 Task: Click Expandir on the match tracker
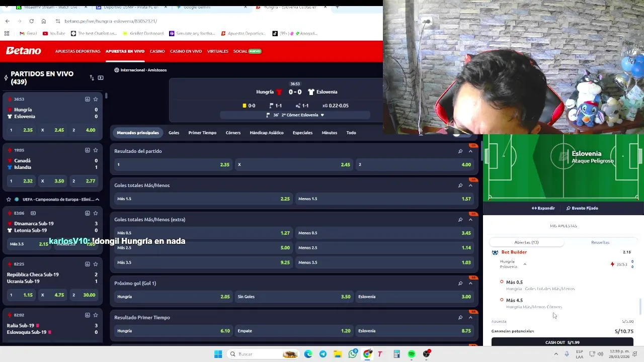tap(543, 208)
